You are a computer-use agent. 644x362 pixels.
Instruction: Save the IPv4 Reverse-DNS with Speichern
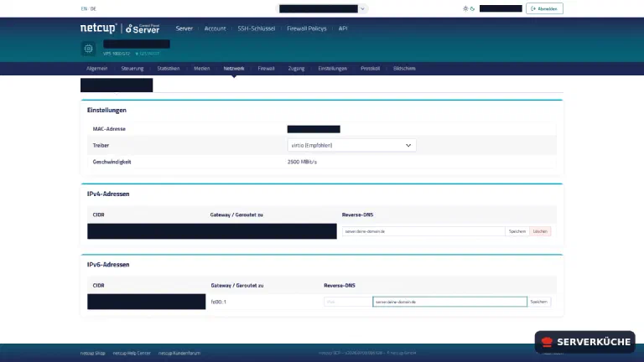517,231
